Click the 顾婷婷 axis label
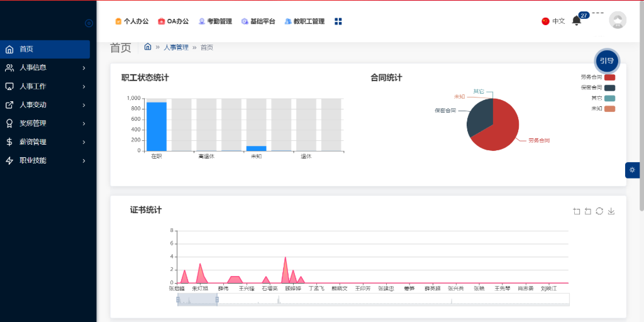 tap(293, 289)
